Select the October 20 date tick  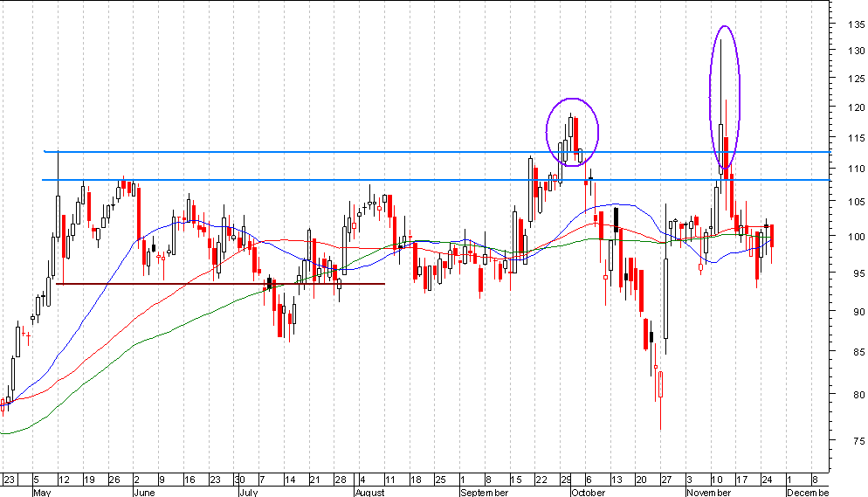click(x=642, y=480)
